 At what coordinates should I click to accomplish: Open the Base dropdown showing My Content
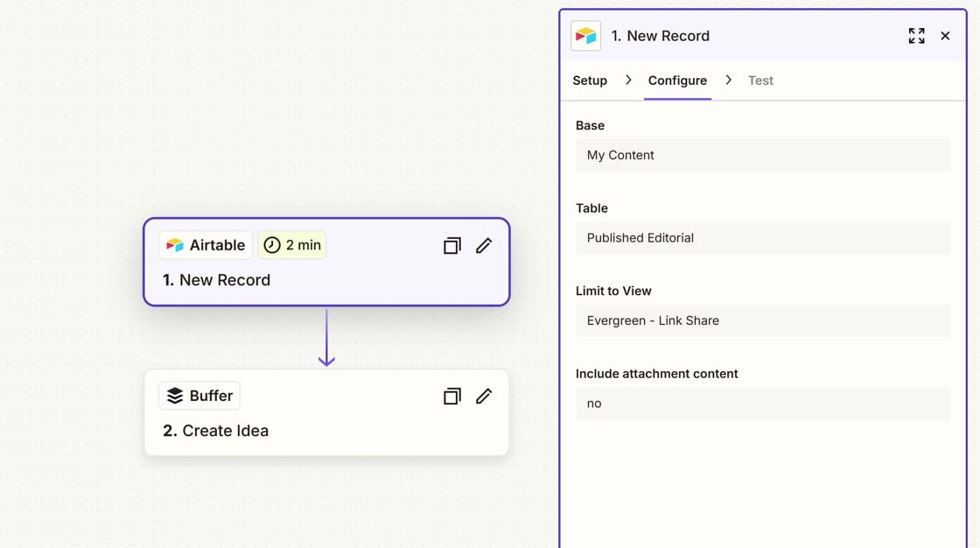(762, 155)
